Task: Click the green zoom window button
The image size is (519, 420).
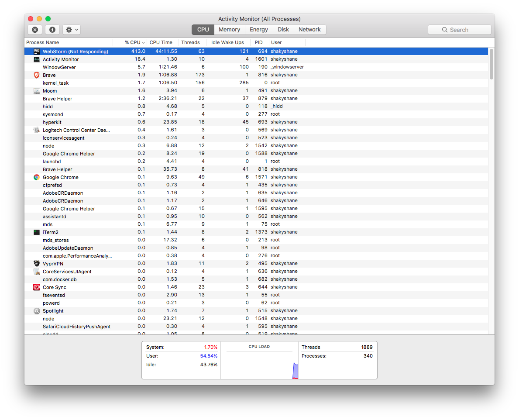Action: (48, 19)
